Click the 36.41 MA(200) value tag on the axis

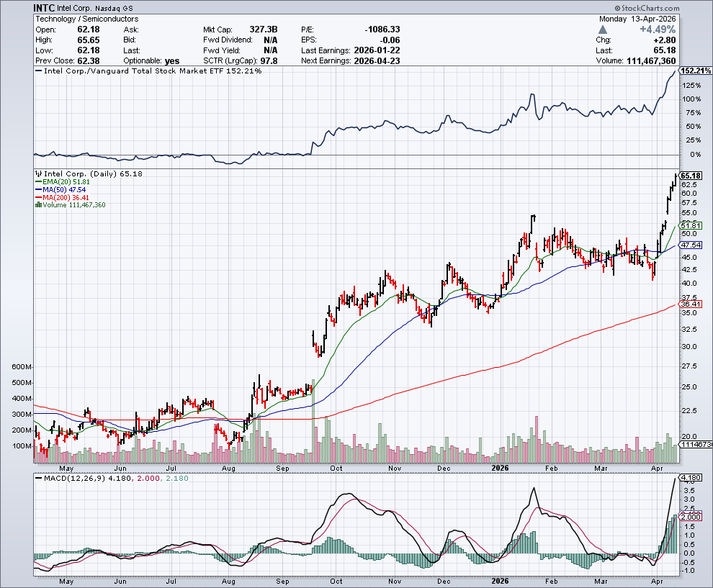(690, 304)
